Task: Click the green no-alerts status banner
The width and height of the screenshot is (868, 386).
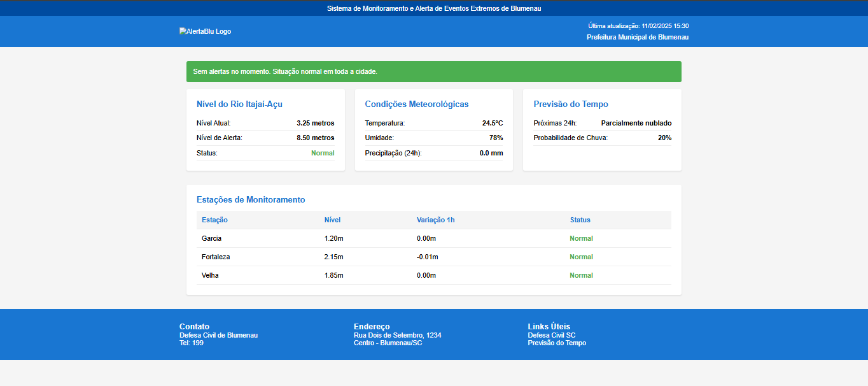Action: coord(434,71)
